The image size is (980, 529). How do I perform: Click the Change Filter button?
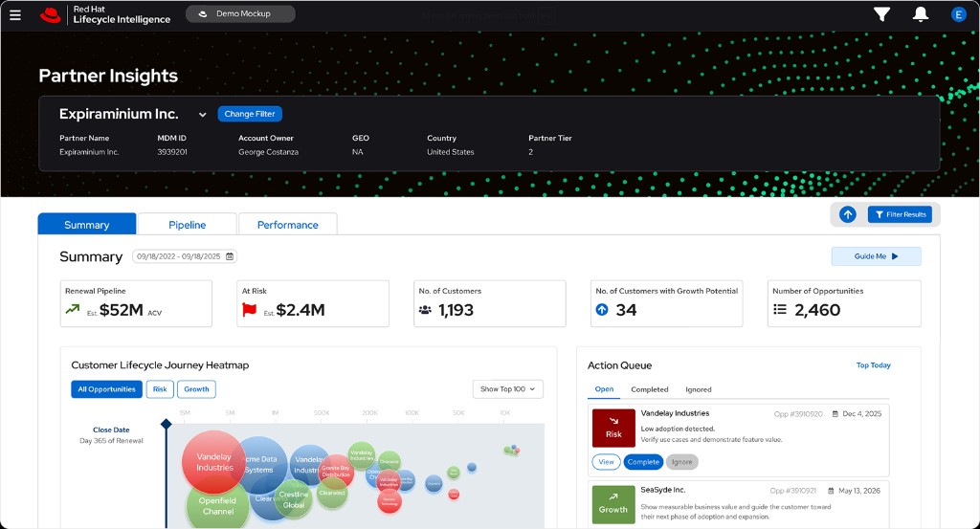(250, 114)
